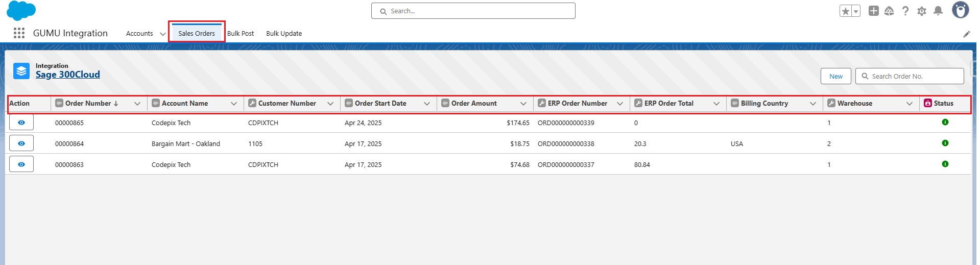Open Global Actions plus icon
This screenshot has width=980, height=265.
pyautogui.click(x=874, y=11)
